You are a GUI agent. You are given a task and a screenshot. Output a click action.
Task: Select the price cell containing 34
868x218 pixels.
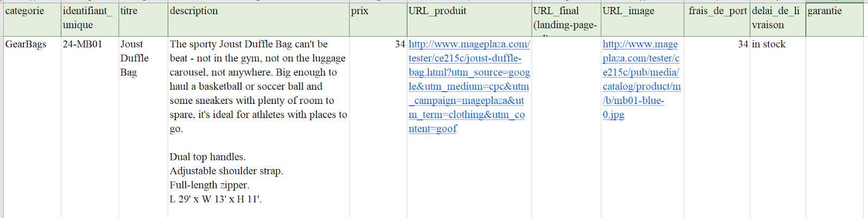coord(378,127)
